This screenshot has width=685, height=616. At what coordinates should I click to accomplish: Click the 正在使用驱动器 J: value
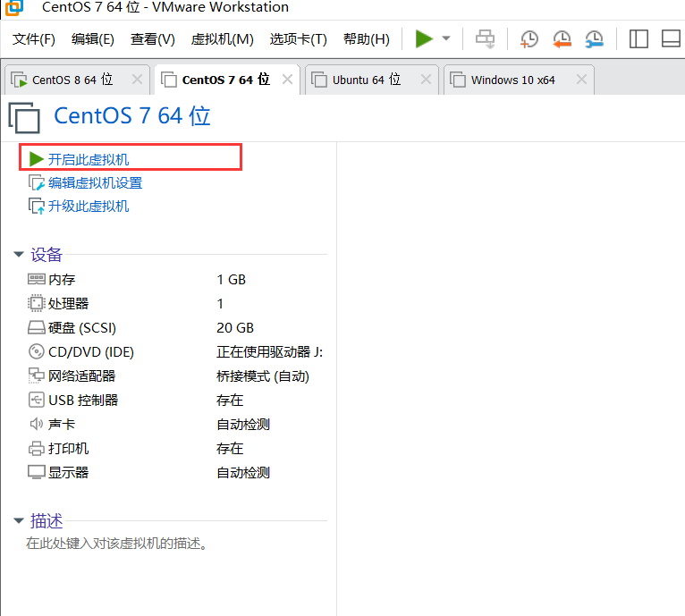(x=269, y=351)
